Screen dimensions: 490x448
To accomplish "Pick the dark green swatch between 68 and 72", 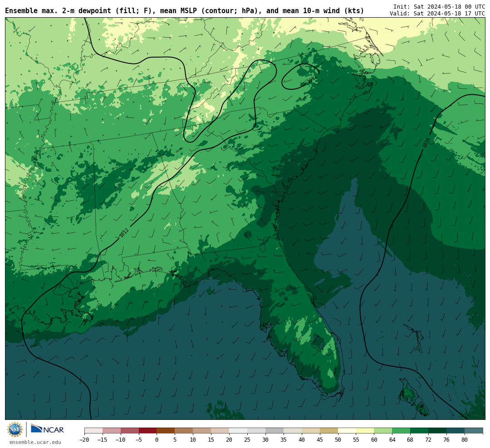I will click(420, 430).
